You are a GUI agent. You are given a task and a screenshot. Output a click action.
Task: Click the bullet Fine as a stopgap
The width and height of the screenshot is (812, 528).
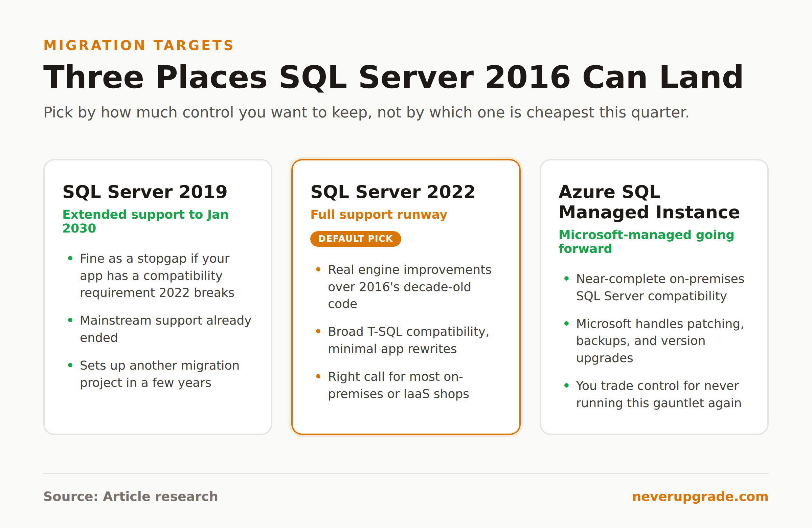pos(157,276)
